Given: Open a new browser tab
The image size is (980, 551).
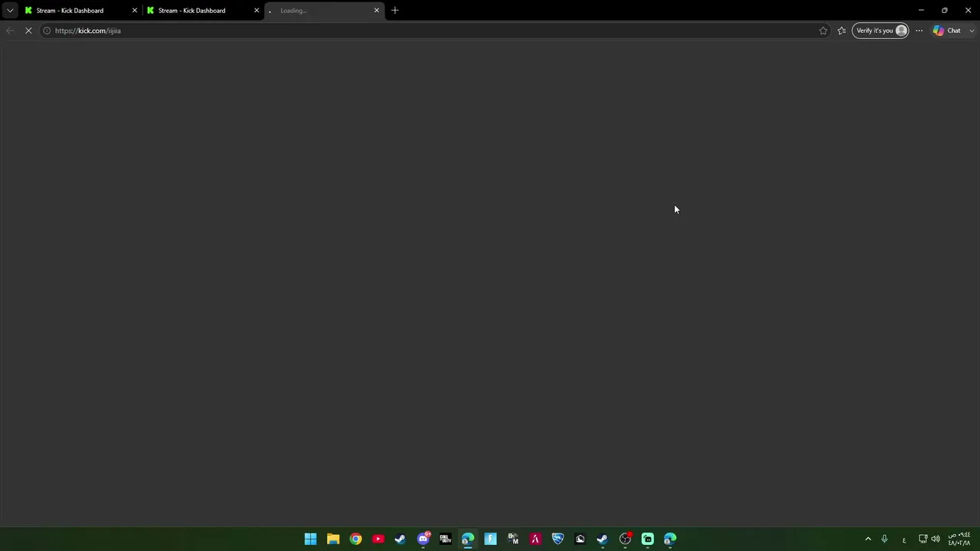Looking at the screenshot, I should (x=395, y=11).
